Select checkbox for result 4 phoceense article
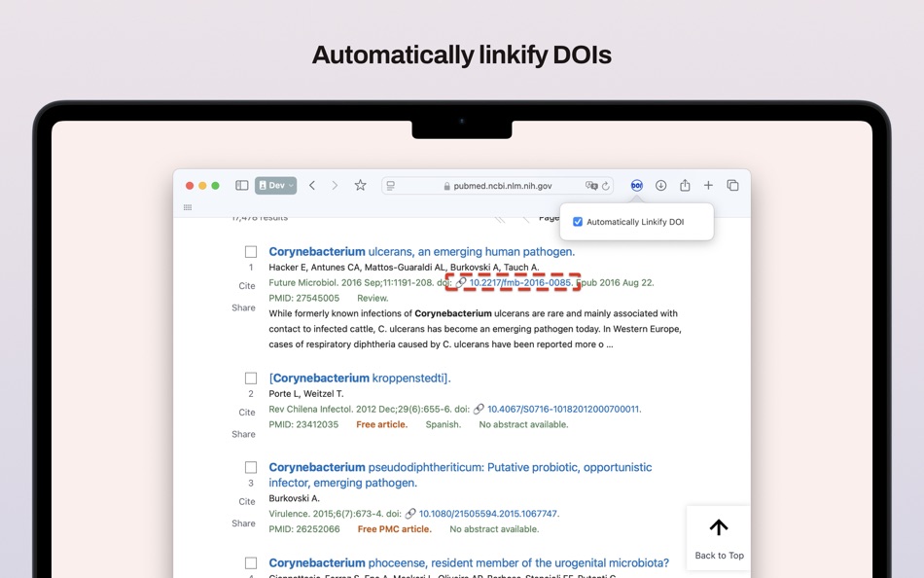The image size is (924, 578). pos(251,563)
